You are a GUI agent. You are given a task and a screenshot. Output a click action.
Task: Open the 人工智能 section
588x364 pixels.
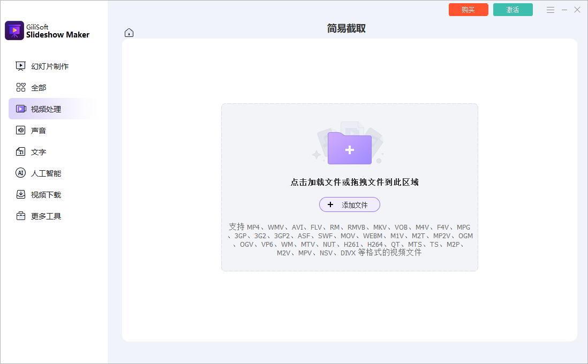click(x=46, y=173)
